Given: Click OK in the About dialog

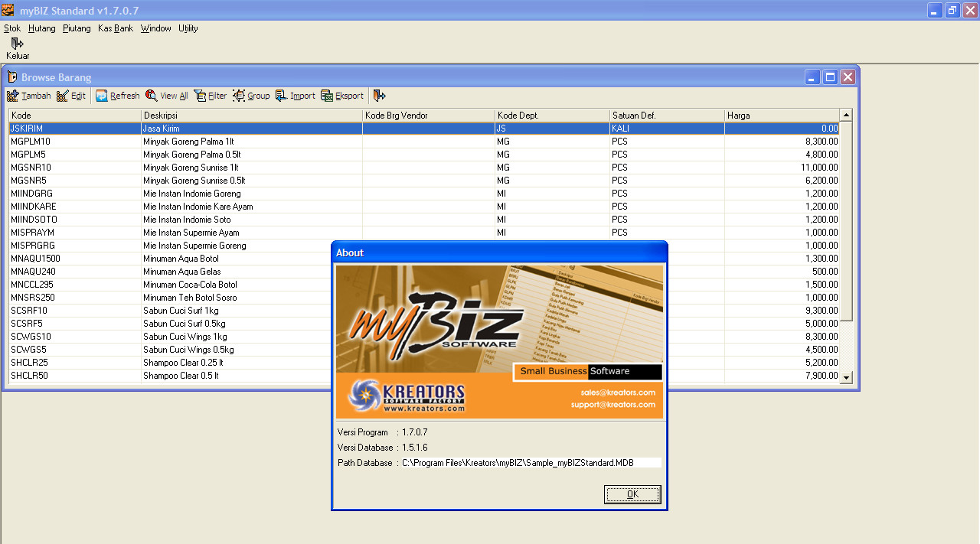Looking at the screenshot, I should point(632,494).
